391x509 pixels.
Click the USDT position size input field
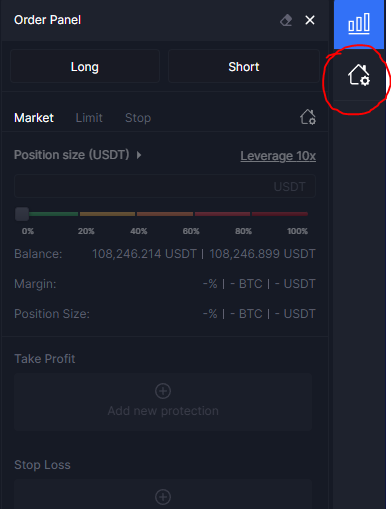point(165,186)
